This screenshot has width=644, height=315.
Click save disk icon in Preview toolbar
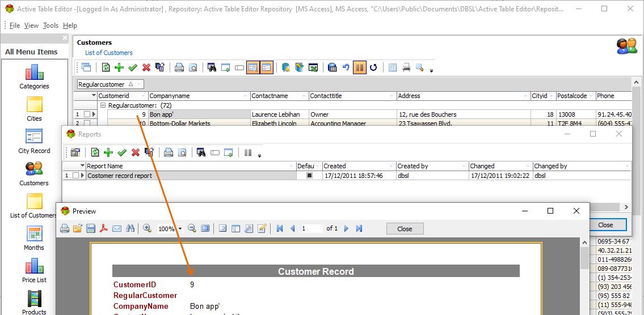coord(91,228)
